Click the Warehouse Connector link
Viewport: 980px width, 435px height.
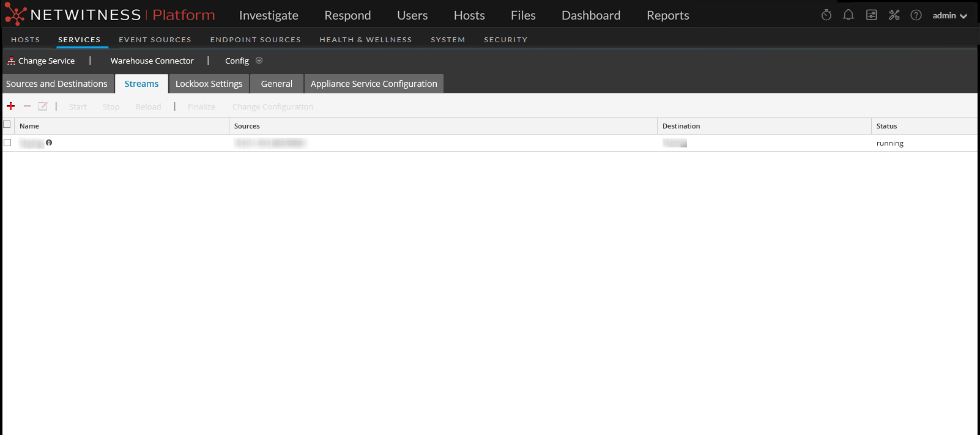(152, 61)
